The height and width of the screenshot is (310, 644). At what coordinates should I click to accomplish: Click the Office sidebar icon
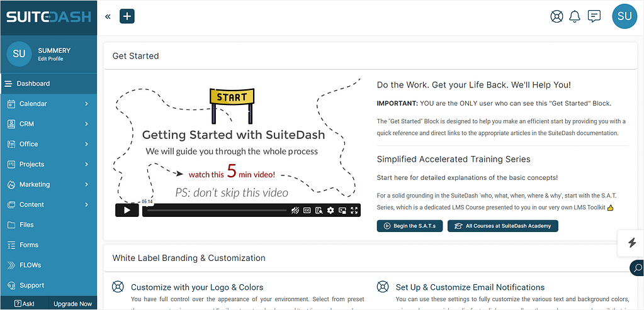[11, 144]
